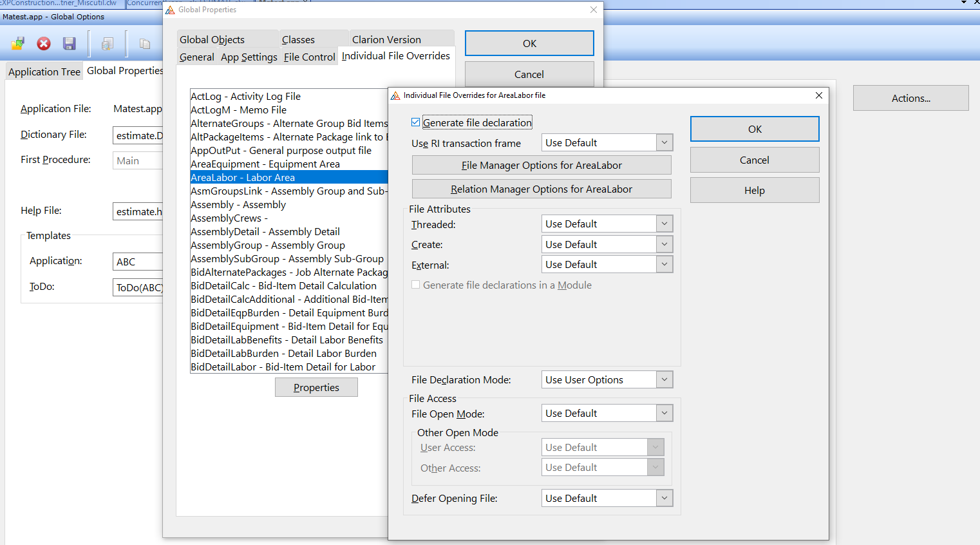Open File Manager Options for AreaLabor
The height and width of the screenshot is (545, 980).
(x=542, y=165)
